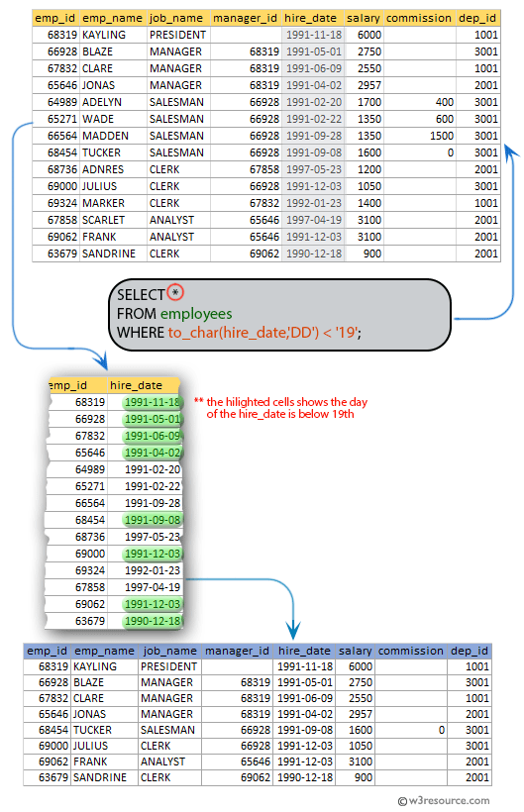Select the salary header in the yellow-header table
This screenshot has height=812, width=524.
(x=363, y=18)
